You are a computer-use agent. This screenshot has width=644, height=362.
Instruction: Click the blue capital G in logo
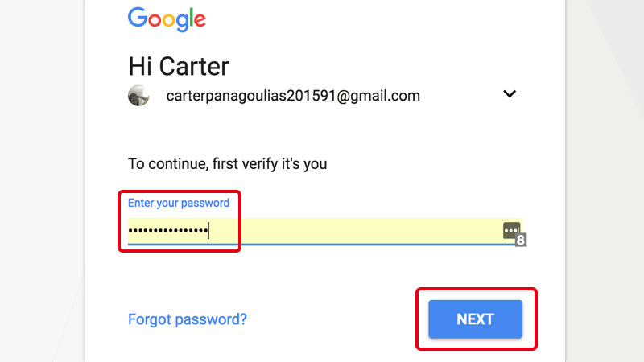click(x=138, y=16)
